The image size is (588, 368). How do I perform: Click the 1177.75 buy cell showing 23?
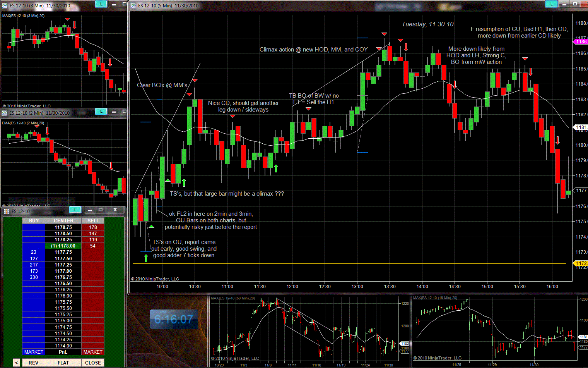pos(34,252)
